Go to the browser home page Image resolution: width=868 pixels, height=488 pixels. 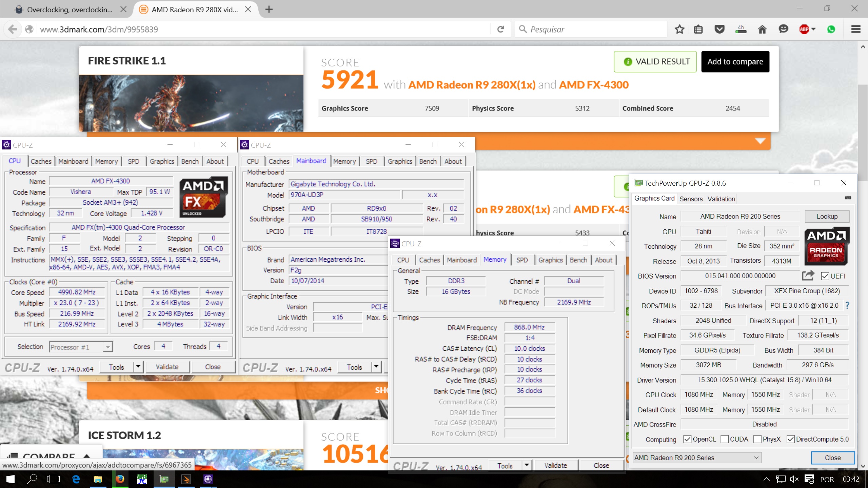pyautogui.click(x=762, y=29)
